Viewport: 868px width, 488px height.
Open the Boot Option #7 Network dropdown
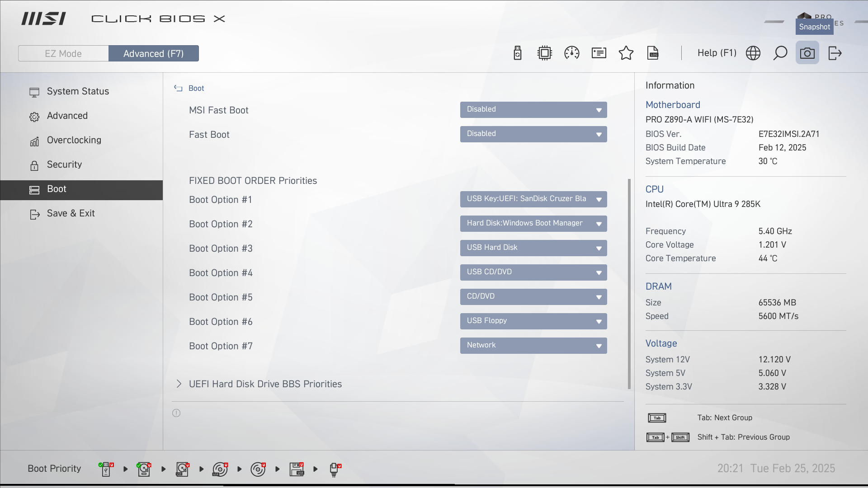point(533,346)
